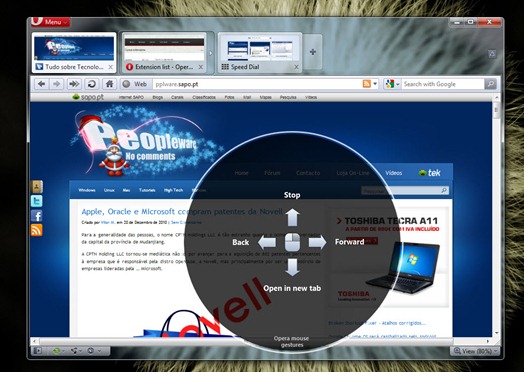Open the Vídeos link in SAPO bar

(x=311, y=97)
